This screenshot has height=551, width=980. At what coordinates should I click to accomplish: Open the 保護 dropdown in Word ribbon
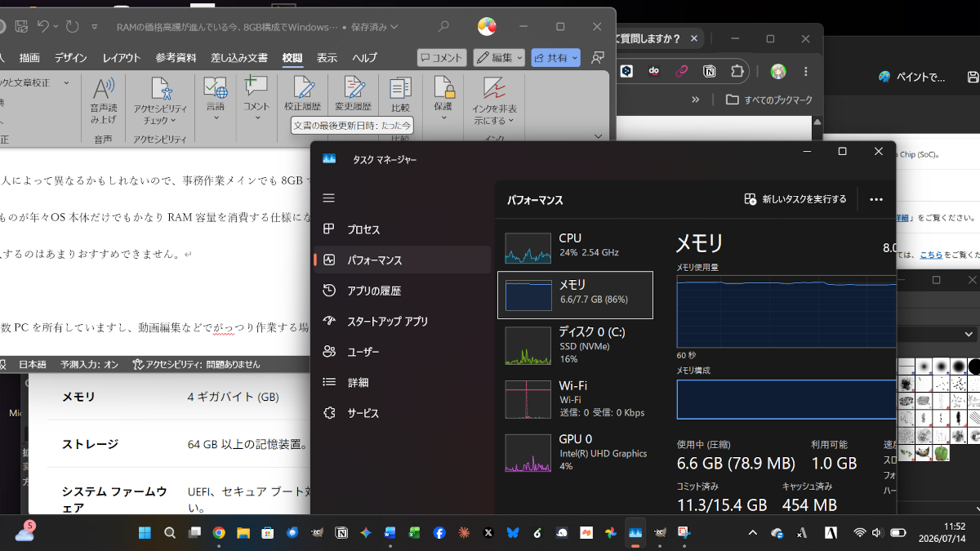pos(443,100)
